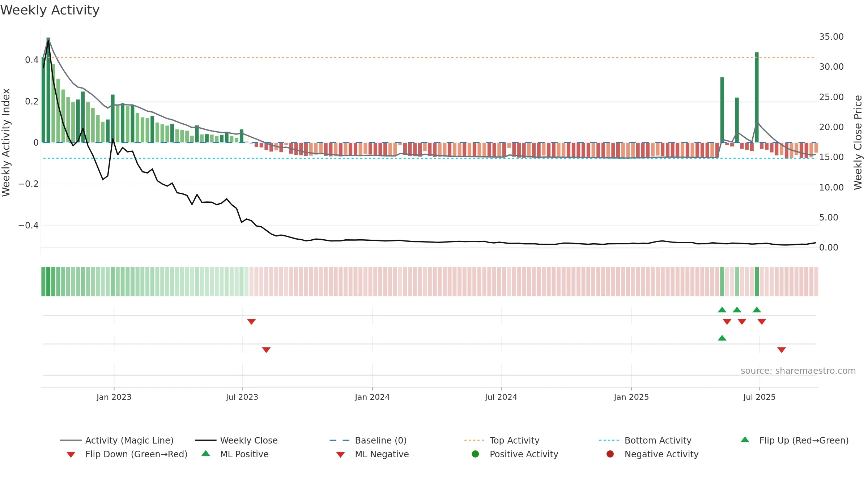
Task: Click the Weekly Activity chart title
Action: pos(50,10)
